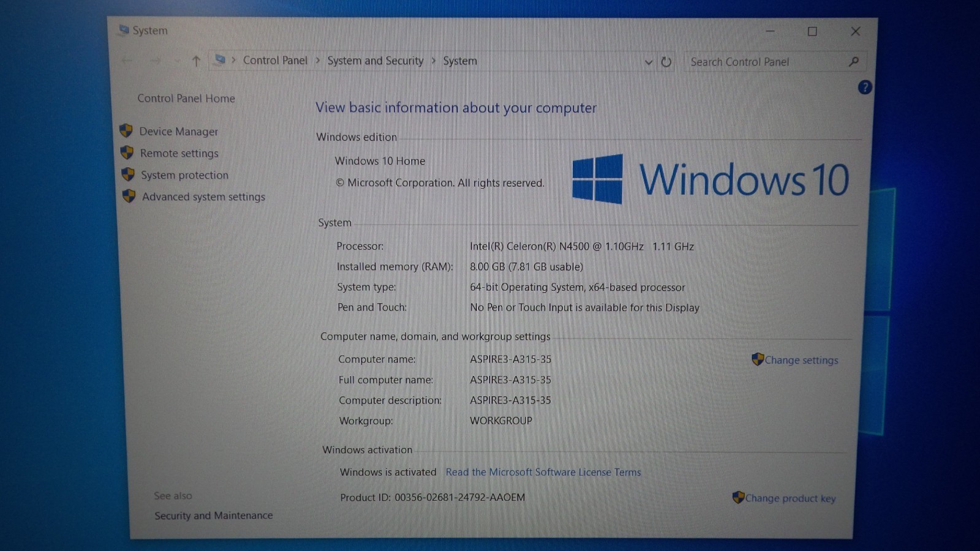This screenshot has height=551, width=980.
Task: Click the Computer description value
Action: (511, 400)
